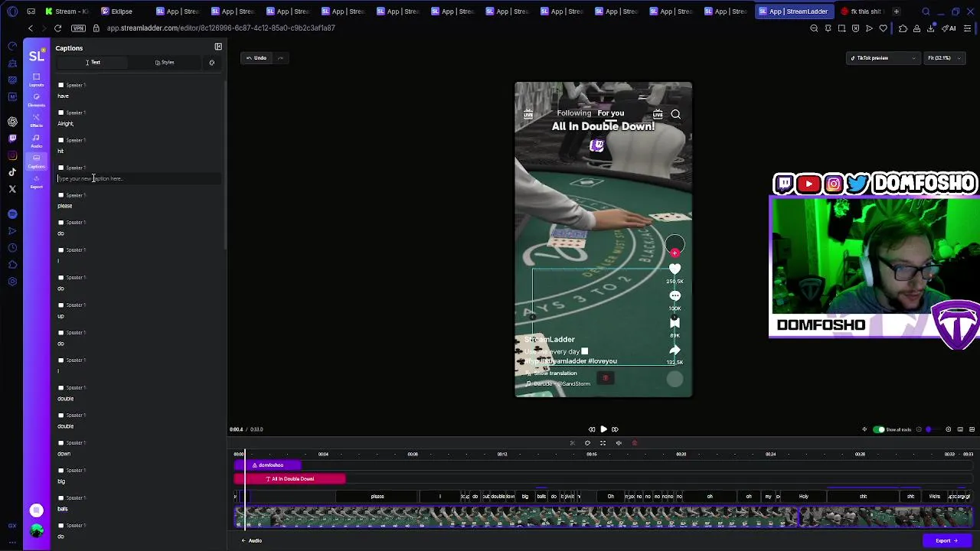980x551 pixels.
Task: Open the browser AI button
Action: (x=950, y=28)
